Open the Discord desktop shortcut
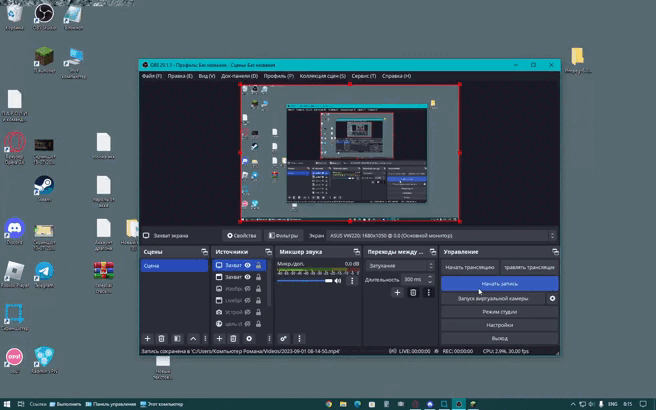 pyautogui.click(x=14, y=231)
